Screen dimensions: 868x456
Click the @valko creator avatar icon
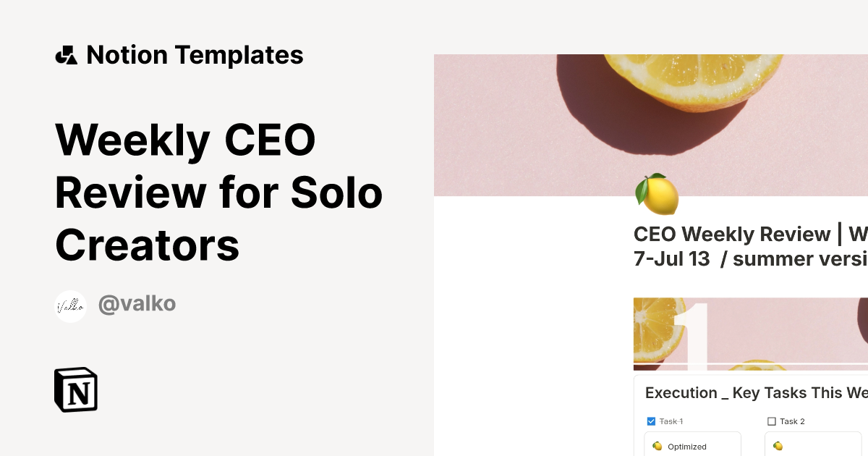[70, 305]
